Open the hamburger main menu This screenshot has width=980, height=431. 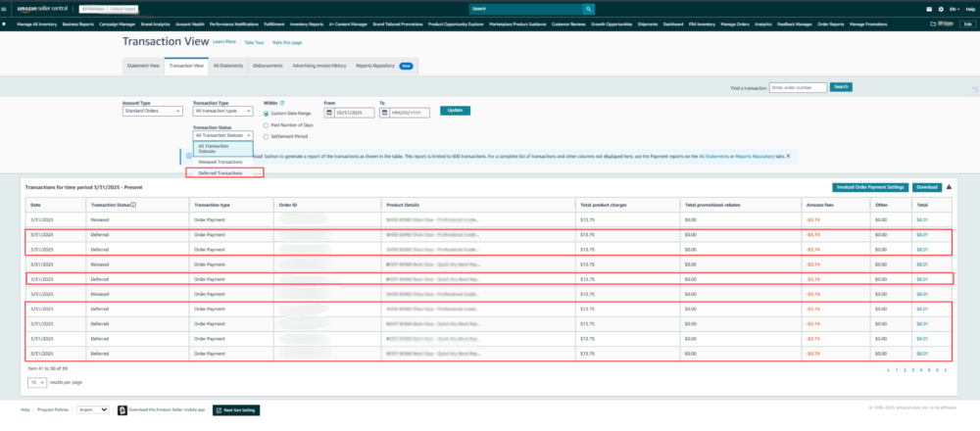pos(4,10)
